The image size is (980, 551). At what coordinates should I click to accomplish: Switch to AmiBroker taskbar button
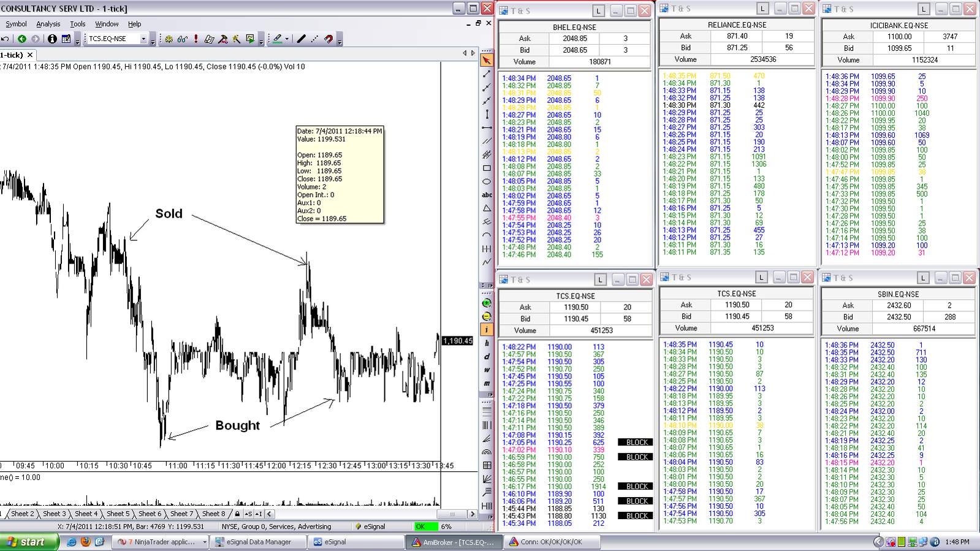click(x=454, y=542)
